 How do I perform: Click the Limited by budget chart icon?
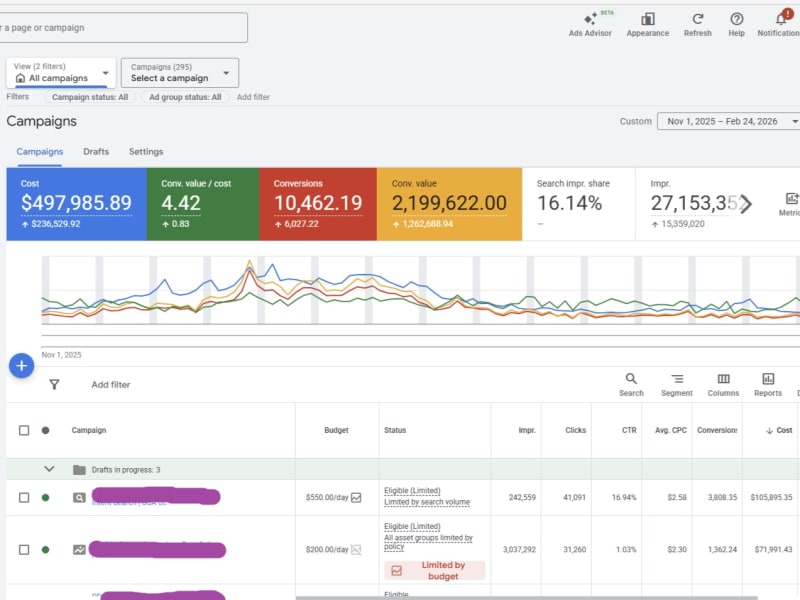[396, 570]
